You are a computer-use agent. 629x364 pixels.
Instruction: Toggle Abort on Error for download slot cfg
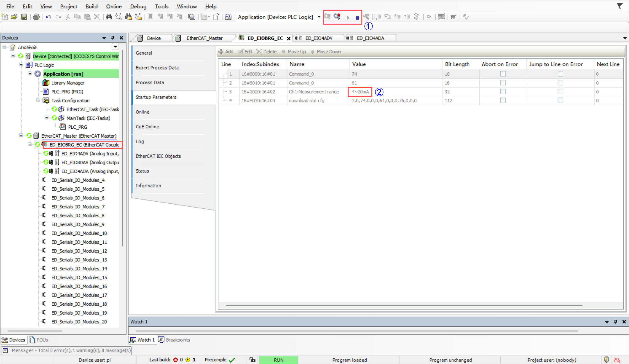click(x=503, y=101)
